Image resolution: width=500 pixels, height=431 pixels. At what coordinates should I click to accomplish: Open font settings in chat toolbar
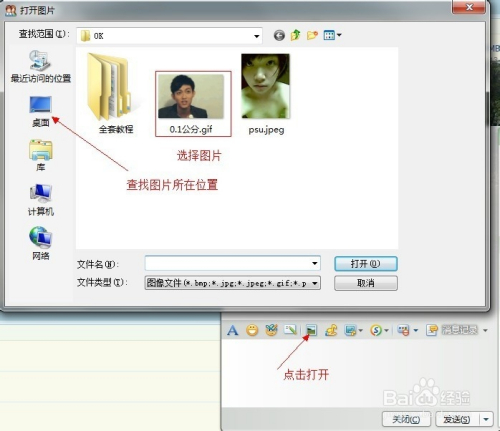[233, 330]
